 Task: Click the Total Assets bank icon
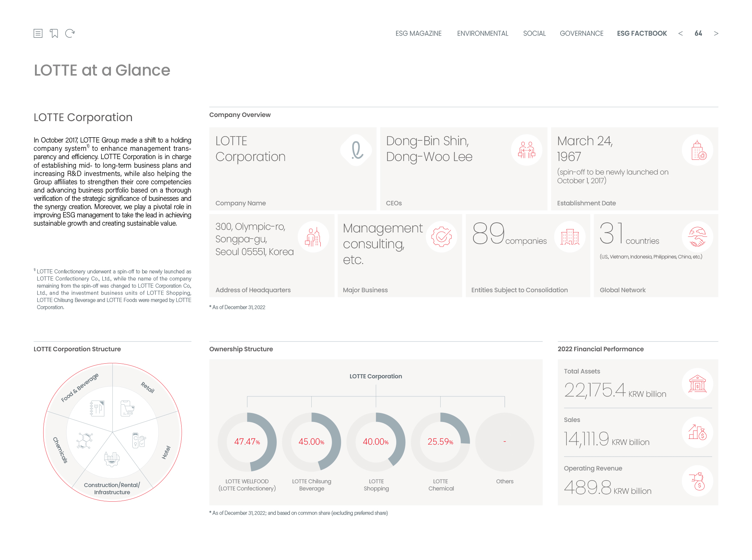tap(698, 384)
